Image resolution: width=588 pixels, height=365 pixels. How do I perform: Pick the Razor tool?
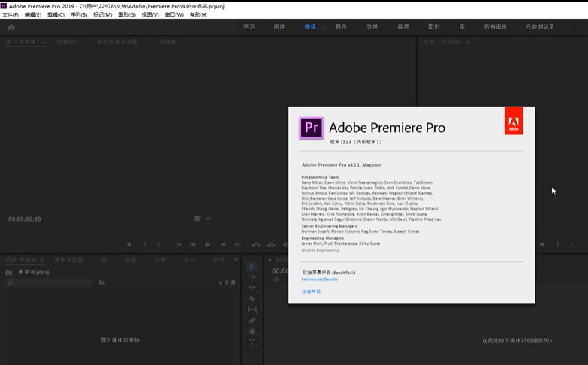[252, 299]
